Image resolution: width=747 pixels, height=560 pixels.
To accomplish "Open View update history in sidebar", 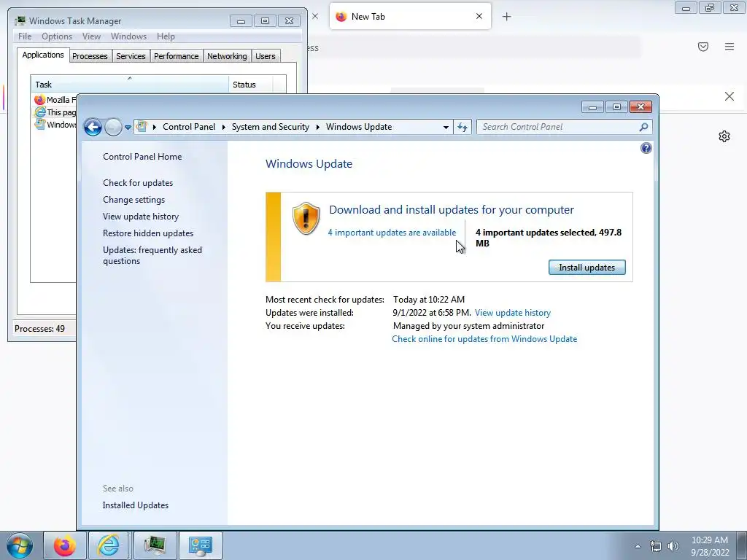I will 141,216.
